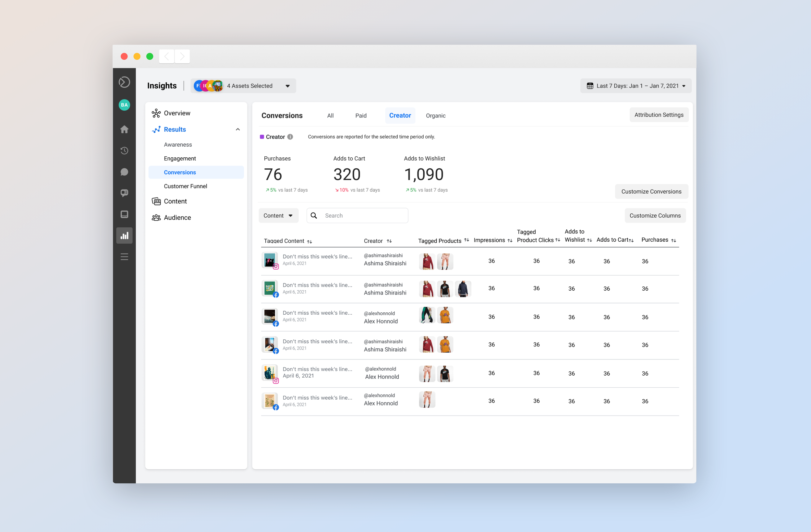Switch to the Organic conversions tab
Viewport: 811px width, 532px height.
(435, 115)
